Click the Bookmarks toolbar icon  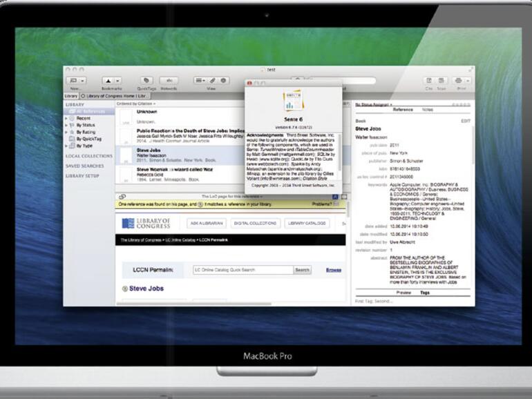108,81
